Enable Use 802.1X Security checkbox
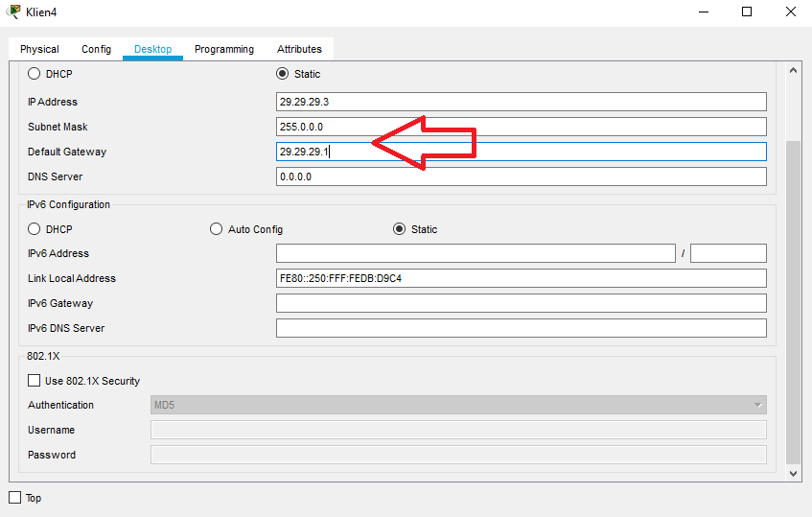Screen dimensions: 812x517 coord(35,381)
